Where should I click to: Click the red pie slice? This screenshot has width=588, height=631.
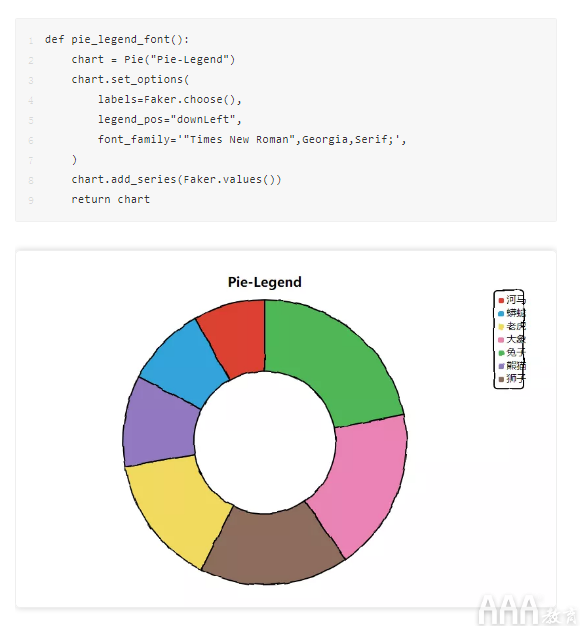click(237, 338)
